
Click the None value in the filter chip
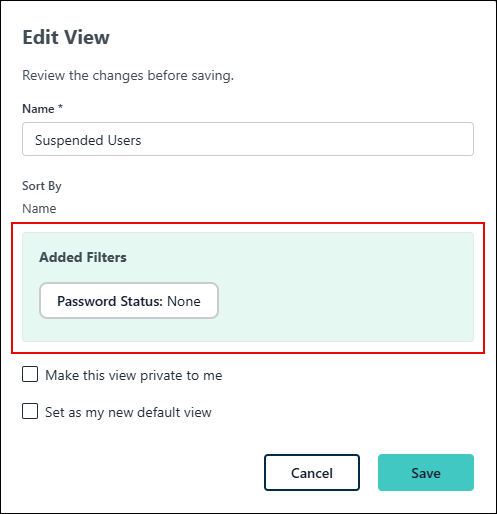[184, 301]
